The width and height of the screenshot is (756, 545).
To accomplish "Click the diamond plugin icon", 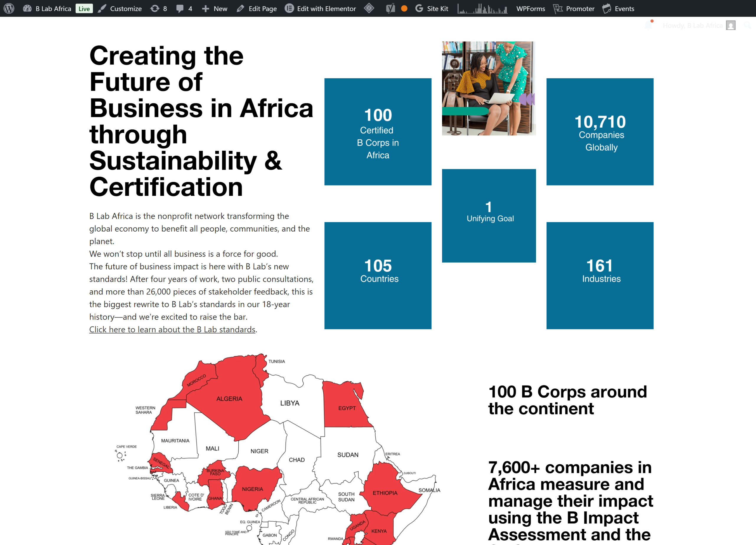I will (x=369, y=8).
